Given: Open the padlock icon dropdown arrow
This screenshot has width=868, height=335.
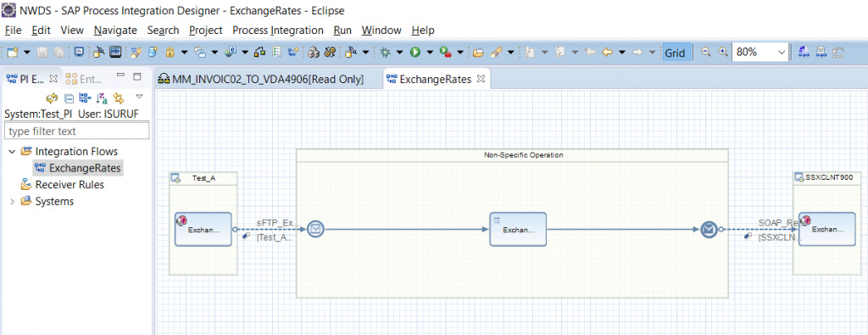Looking at the screenshot, I should coord(184,52).
